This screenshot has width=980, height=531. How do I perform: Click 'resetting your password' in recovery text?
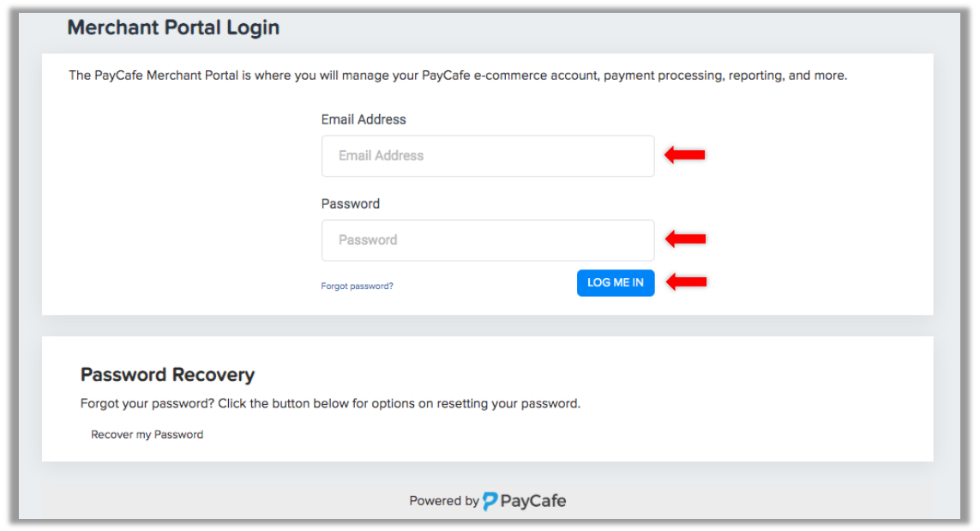click(x=508, y=403)
